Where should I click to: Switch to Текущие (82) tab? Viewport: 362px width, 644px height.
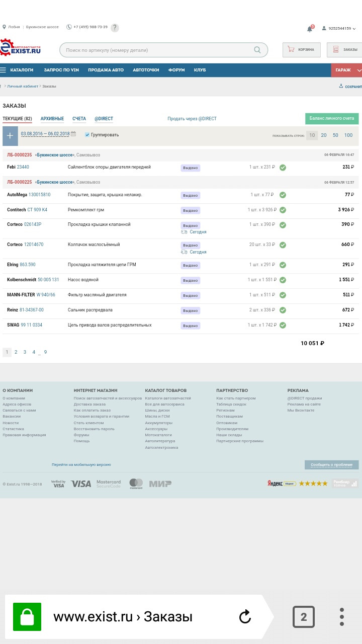tap(17, 119)
